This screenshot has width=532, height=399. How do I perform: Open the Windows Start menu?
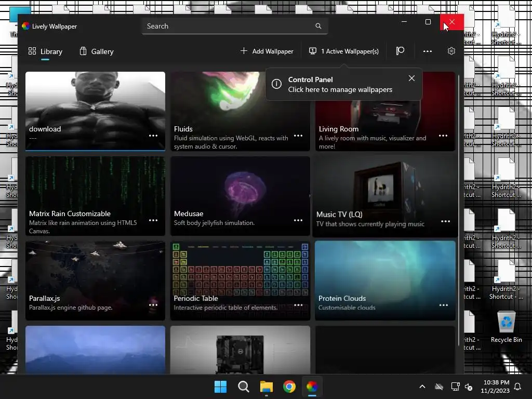coord(220,387)
